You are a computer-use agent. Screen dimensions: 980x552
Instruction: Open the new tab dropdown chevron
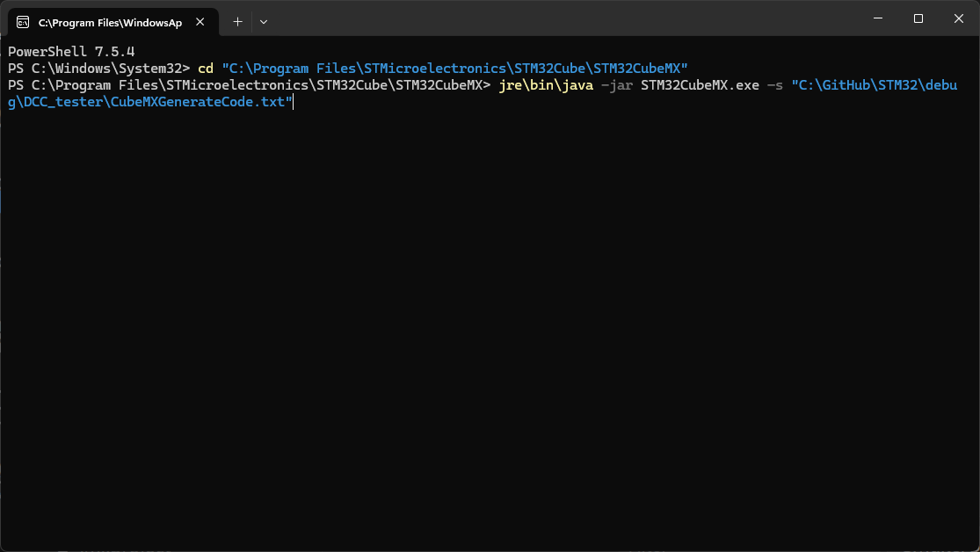pos(263,21)
